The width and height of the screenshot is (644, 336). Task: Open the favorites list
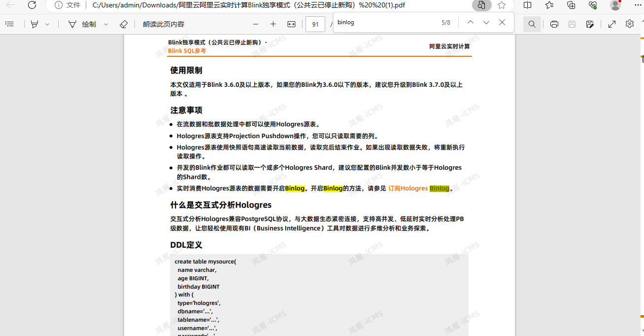[x=549, y=5]
